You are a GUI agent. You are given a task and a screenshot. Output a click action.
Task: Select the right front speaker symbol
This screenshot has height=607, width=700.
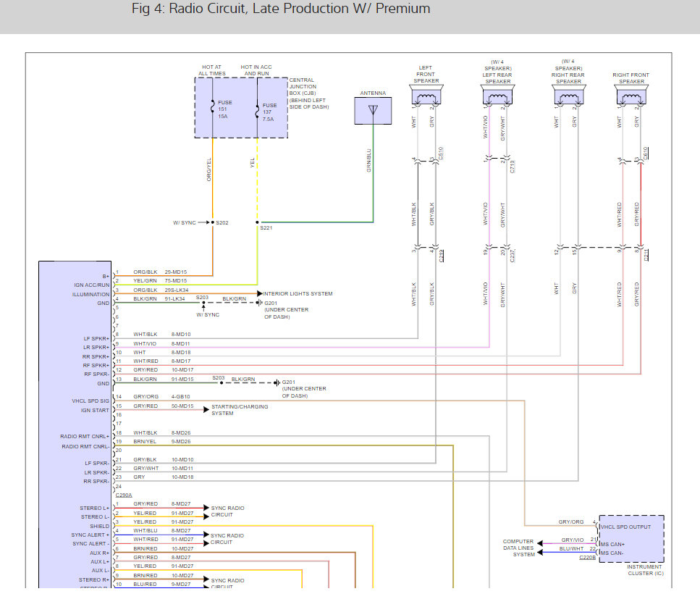coord(632,95)
